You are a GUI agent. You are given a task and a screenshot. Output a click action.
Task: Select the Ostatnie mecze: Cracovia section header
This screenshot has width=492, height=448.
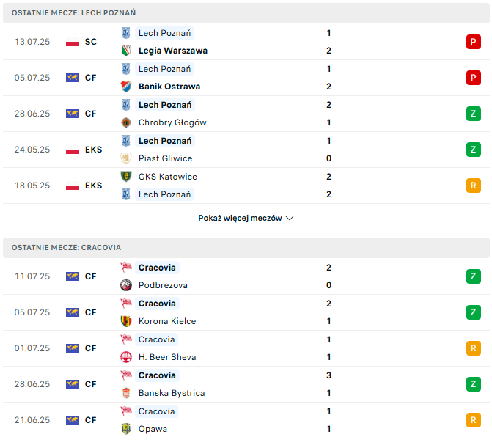click(246, 248)
